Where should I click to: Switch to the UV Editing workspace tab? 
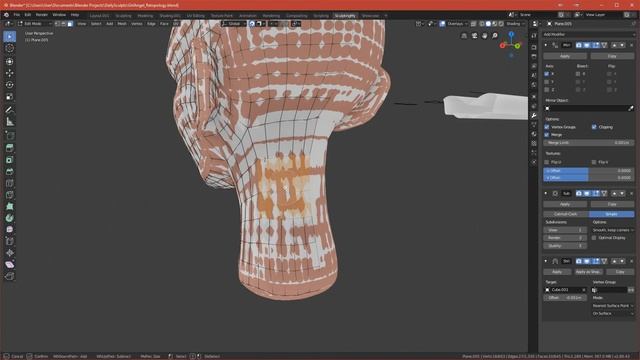[196, 16]
